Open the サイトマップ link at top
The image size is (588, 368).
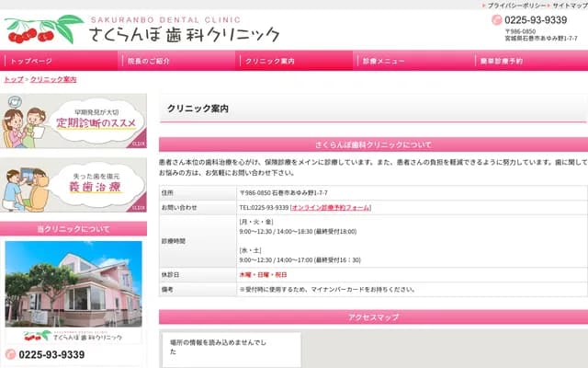(570, 6)
